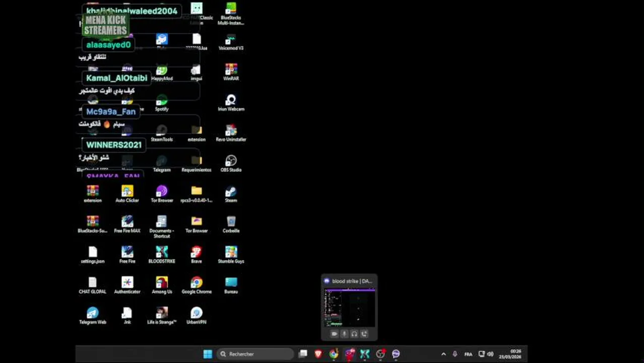Viewport: 644px width, 363px height.
Task: Select the purple Tor Browser app icon
Action: click(162, 194)
